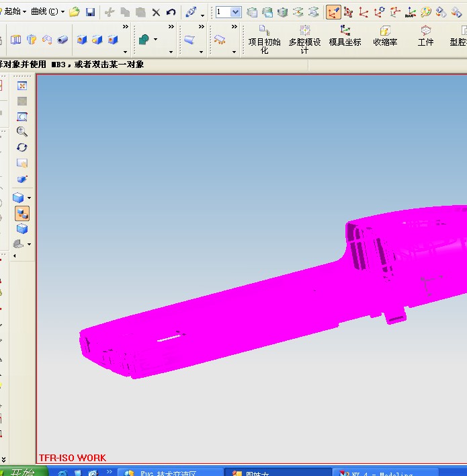This screenshot has width=467, height=476.
Task: Click 多腔模设计 (Family Mold) button
Action: tap(304, 40)
